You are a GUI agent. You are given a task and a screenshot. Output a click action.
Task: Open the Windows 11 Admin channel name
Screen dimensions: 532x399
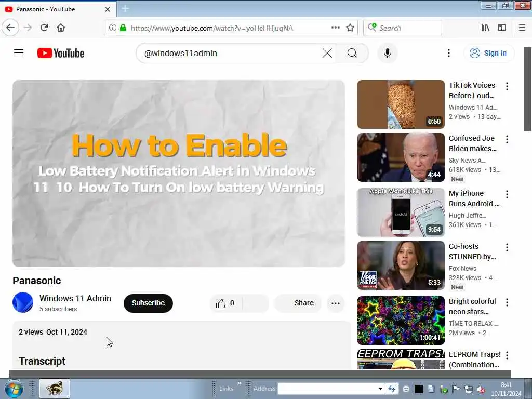75,298
